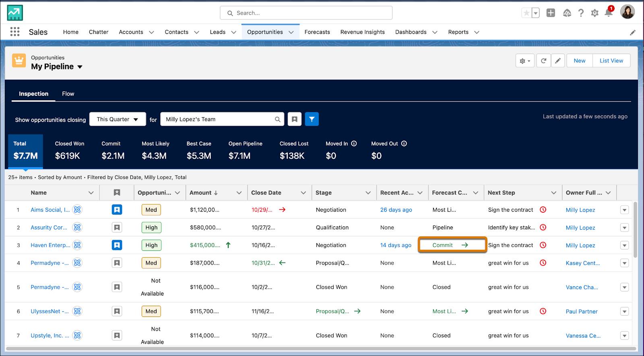Open the Setup gear icon
This screenshot has width=644, height=356.
coord(594,13)
